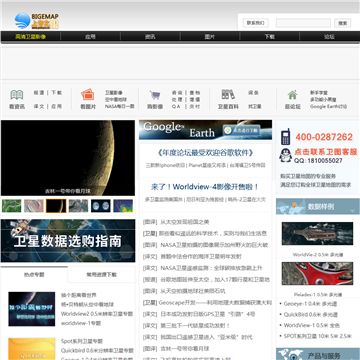360x360 pixels.
Task: Focus the search input field
Action: coord(303,23)
